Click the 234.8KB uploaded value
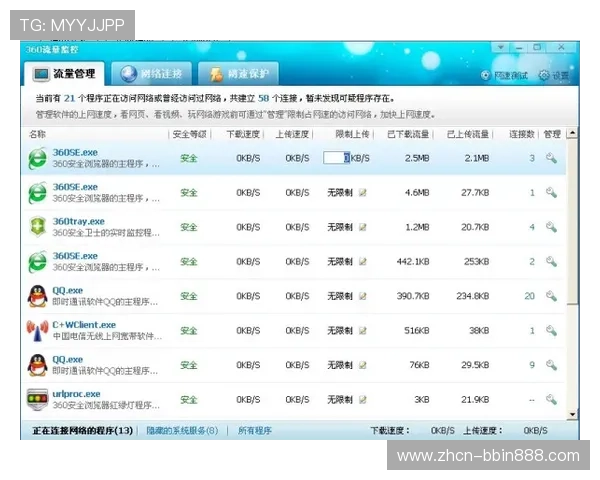 pyautogui.click(x=473, y=296)
